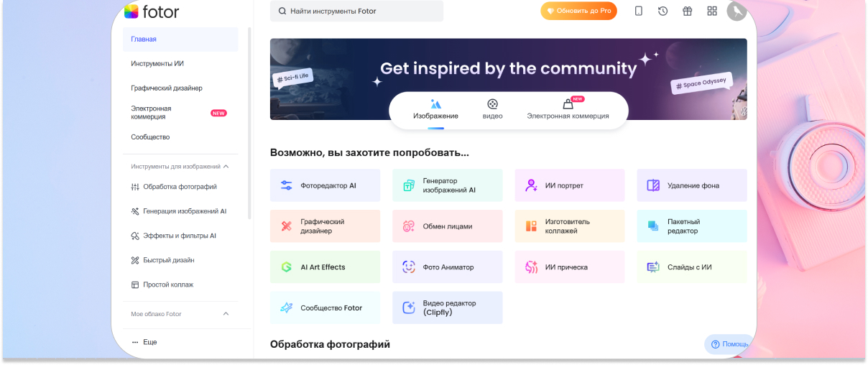Click the #Space Odyssey tag
868x365 pixels.
701,83
